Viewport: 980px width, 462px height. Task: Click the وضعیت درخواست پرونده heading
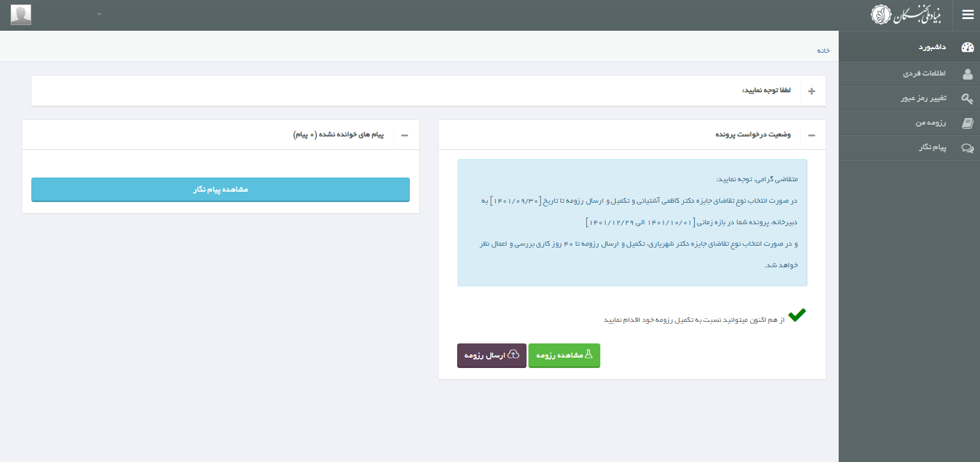(x=753, y=135)
